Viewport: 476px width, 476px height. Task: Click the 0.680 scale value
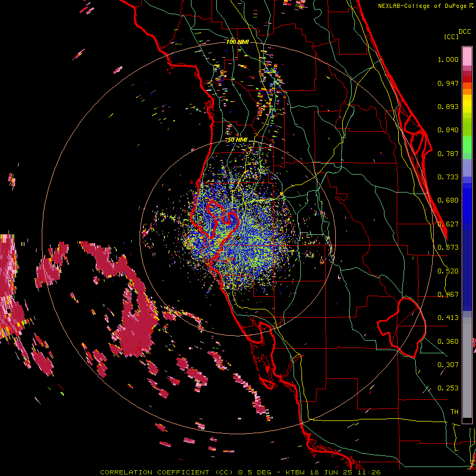tap(448, 200)
